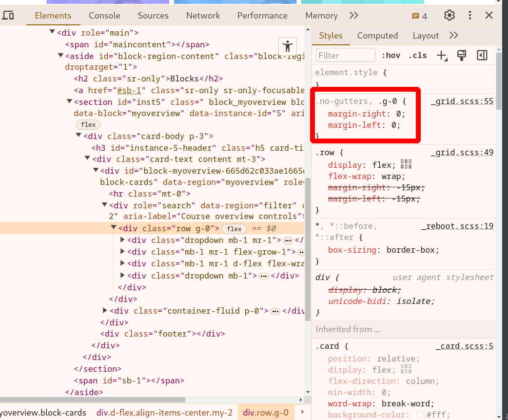
Task: Open the Sources tab
Action: 153,16
